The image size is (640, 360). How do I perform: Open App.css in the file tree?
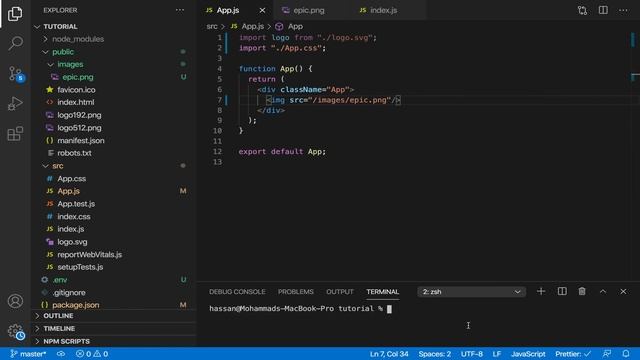113,179
